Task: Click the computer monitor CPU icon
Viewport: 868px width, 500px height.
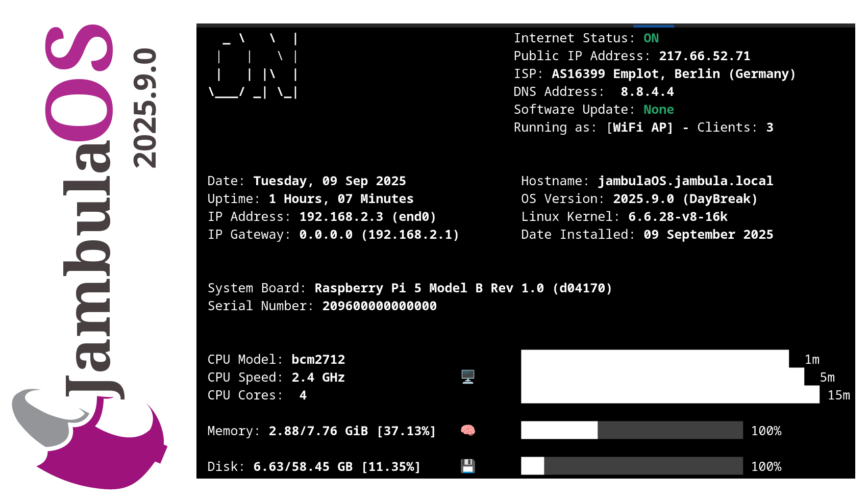Action: click(x=468, y=377)
